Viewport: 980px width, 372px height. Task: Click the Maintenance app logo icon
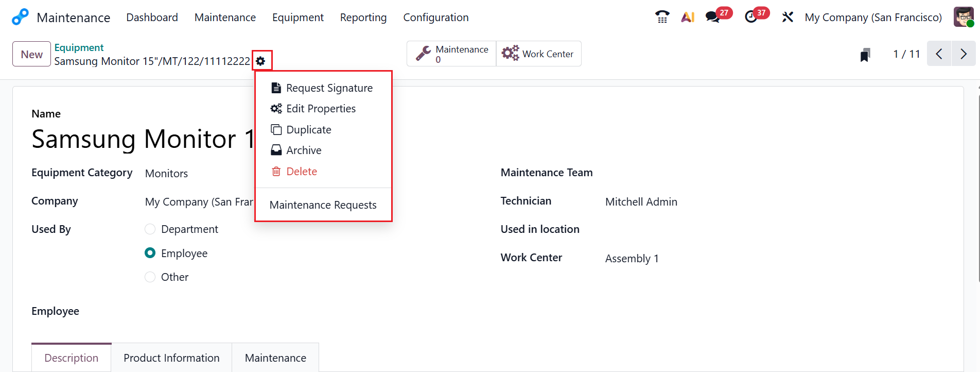pyautogui.click(x=20, y=17)
